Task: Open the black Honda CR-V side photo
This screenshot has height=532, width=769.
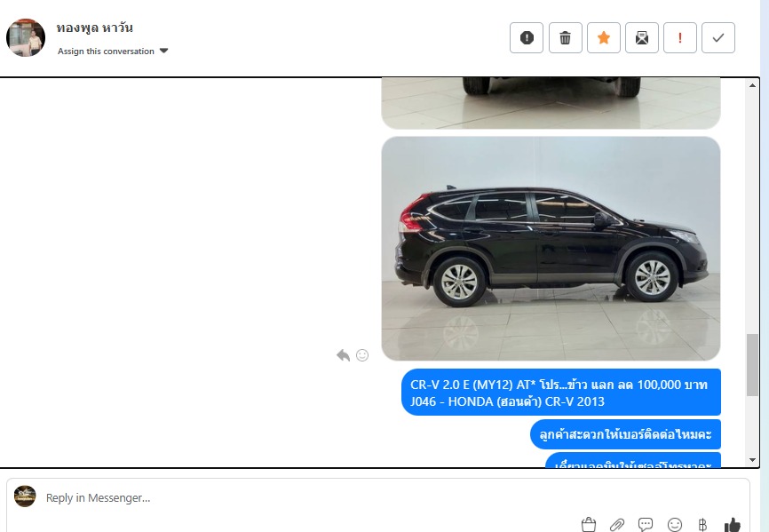Action: tap(551, 249)
